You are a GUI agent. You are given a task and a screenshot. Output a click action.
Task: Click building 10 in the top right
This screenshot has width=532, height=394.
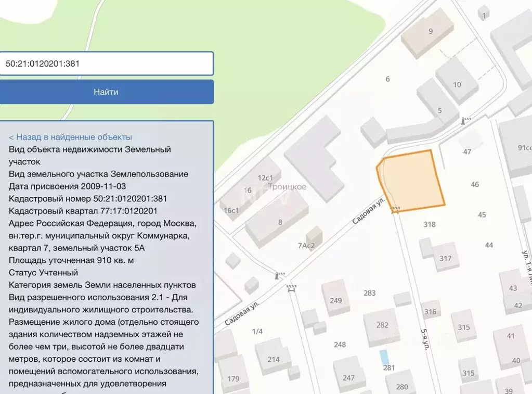pos(457,83)
